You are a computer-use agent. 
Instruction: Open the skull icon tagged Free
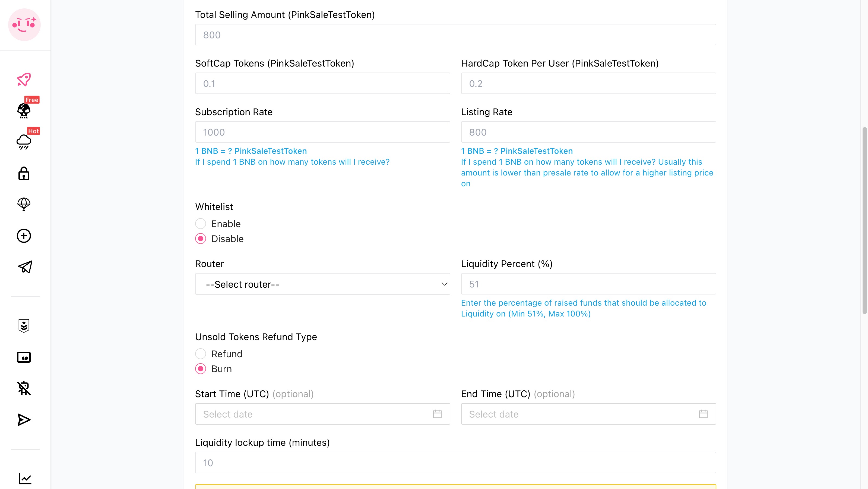24,111
